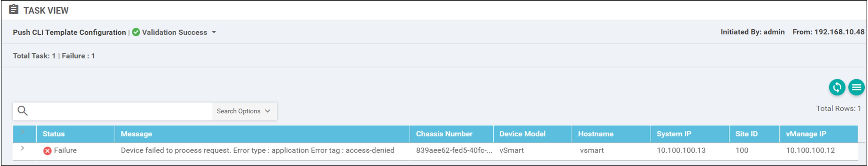This screenshot has height=166, width=868.
Task: Click the red Failure status icon
Action: click(x=48, y=151)
